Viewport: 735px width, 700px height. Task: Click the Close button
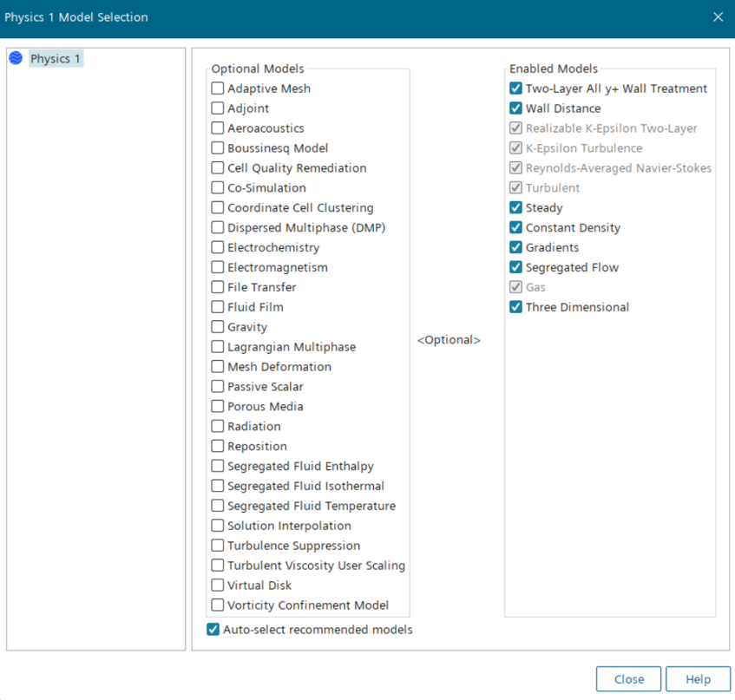(628, 679)
